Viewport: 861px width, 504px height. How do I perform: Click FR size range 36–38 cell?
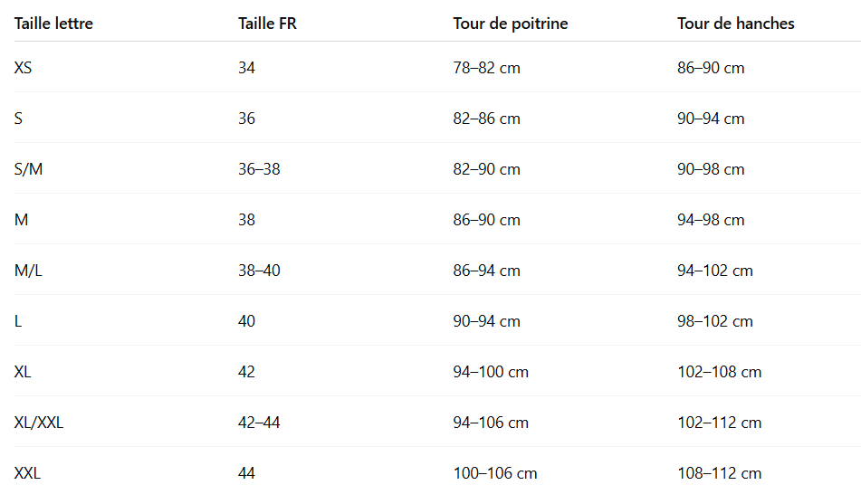click(259, 169)
